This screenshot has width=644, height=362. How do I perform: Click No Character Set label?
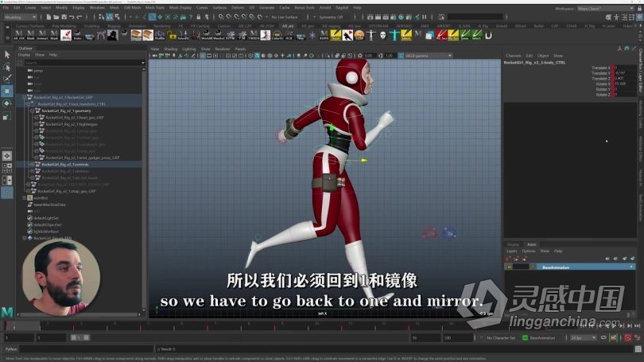[x=501, y=338]
